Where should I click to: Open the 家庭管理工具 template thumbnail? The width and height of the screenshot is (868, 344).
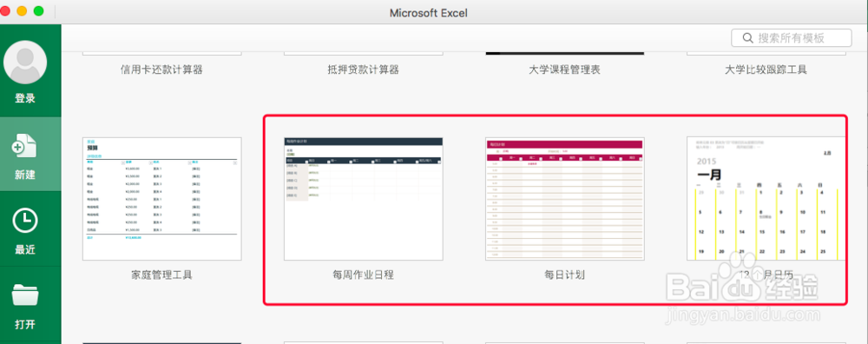coord(162,199)
